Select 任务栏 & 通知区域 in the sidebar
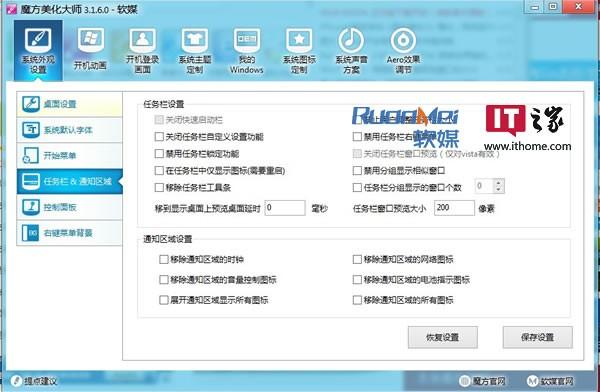600x392 pixels. click(70, 181)
